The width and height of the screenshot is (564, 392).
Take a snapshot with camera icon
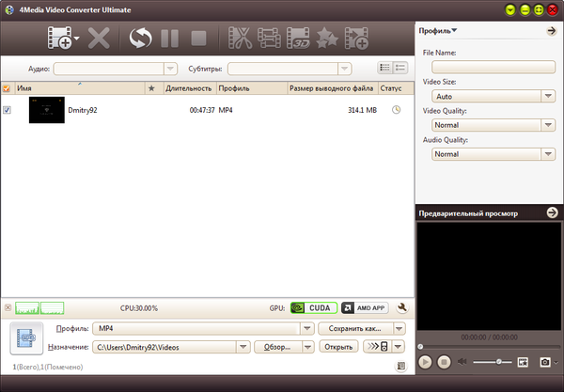(x=545, y=362)
